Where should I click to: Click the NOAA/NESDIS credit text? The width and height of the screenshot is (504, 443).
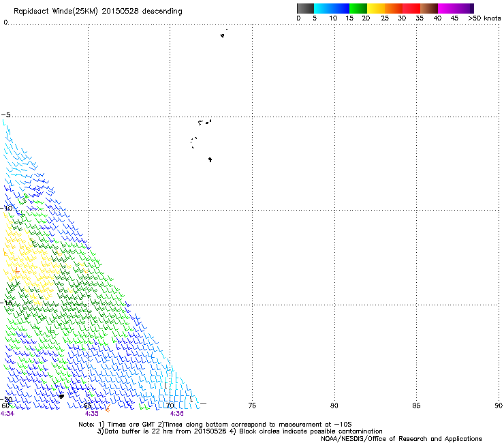[x=401, y=439]
